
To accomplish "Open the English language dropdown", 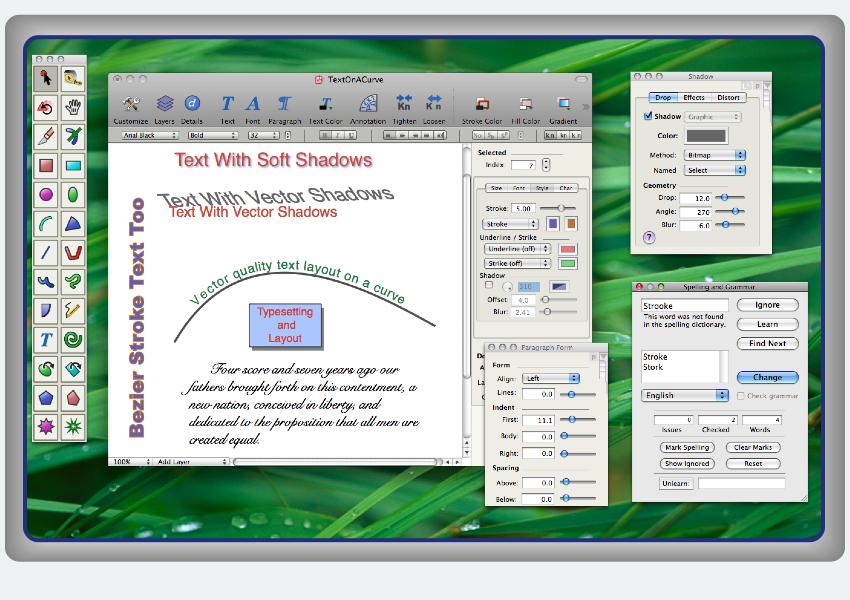I will point(685,395).
